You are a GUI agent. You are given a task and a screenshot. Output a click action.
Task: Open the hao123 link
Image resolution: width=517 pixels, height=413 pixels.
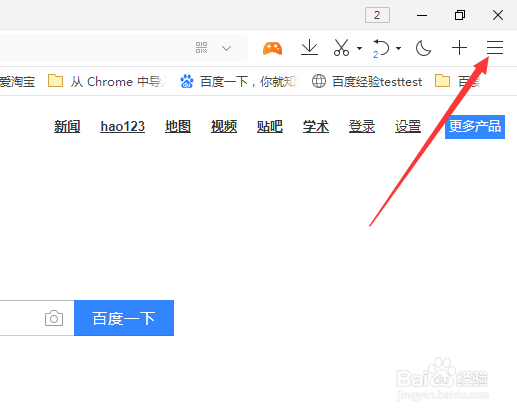coord(123,127)
